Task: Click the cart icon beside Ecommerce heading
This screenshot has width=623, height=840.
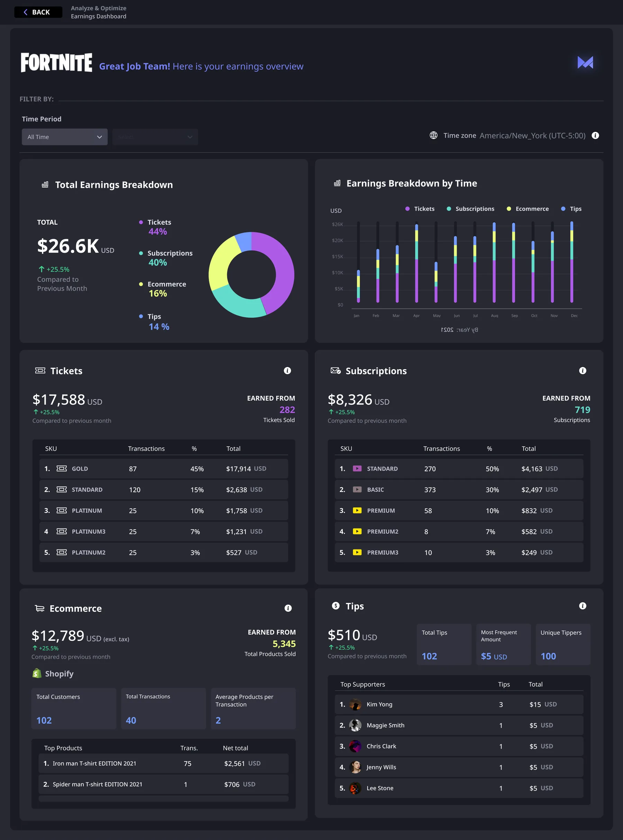Action: [39, 608]
